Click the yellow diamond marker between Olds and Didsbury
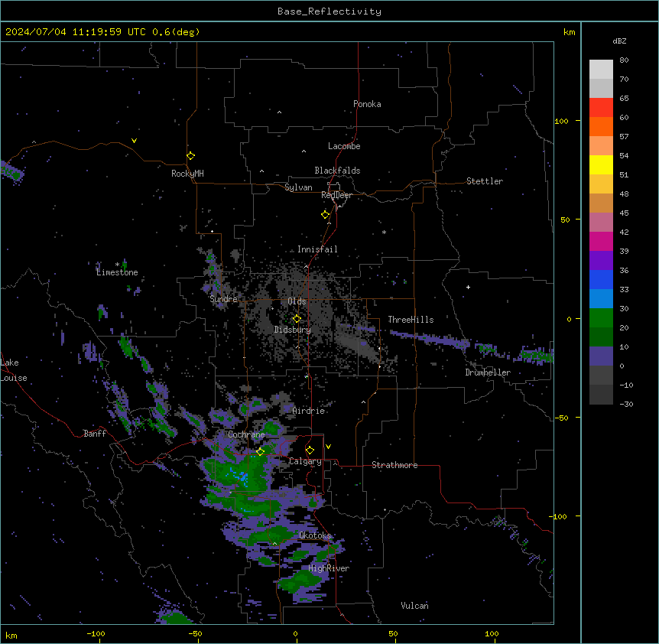Screen dimensions: 659x644 coord(297,319)
